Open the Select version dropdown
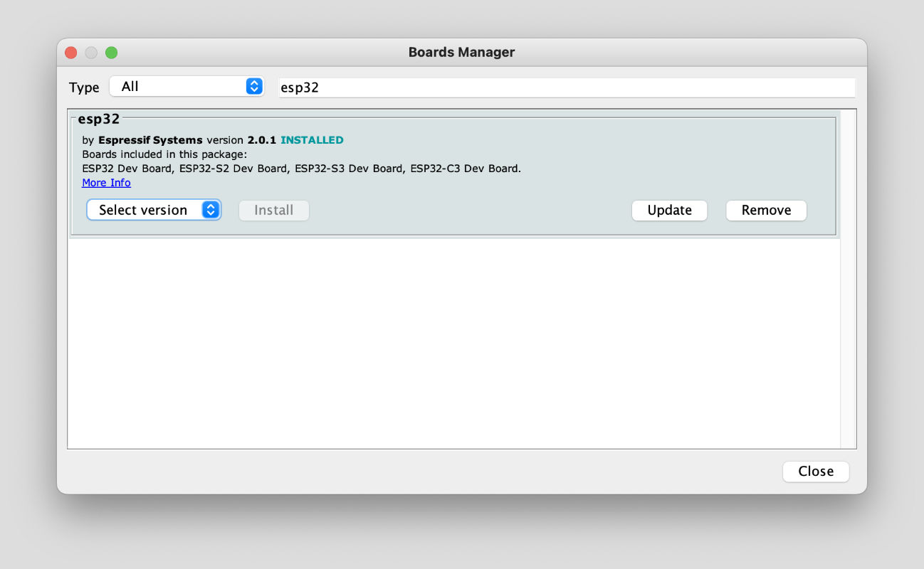Image resolution: width=924 pixels, height=569 pixels. pos(154,210)
